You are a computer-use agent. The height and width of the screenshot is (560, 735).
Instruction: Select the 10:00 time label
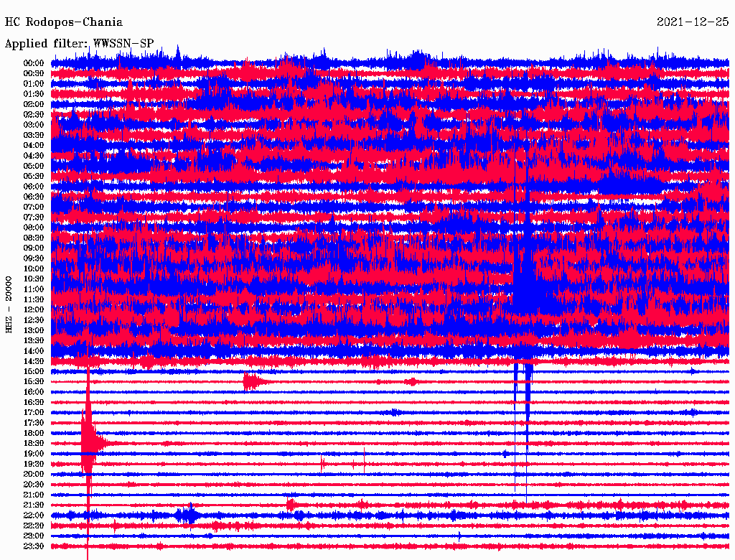34,269
